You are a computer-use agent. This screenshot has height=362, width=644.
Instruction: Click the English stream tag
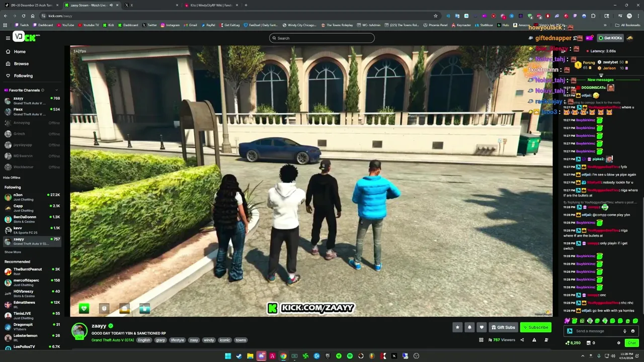pos(144,340)
